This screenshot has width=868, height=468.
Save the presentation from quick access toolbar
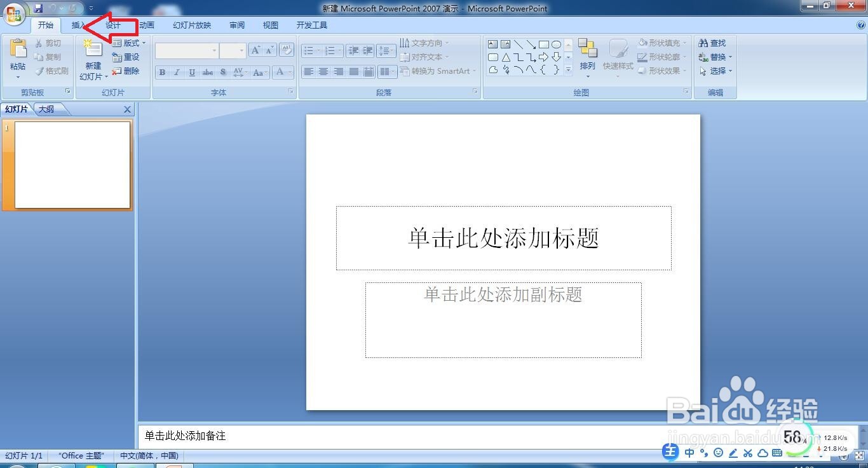(x=38, y=8)
